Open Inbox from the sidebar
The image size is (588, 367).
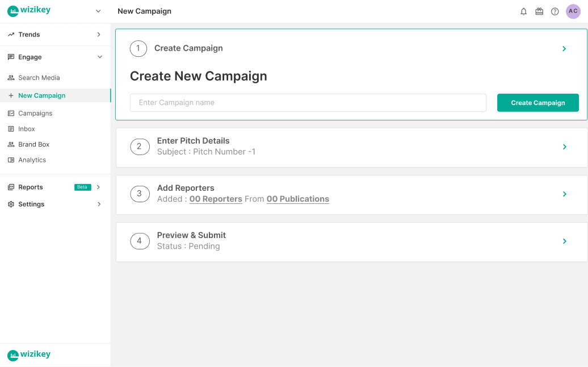click(26, 129)
